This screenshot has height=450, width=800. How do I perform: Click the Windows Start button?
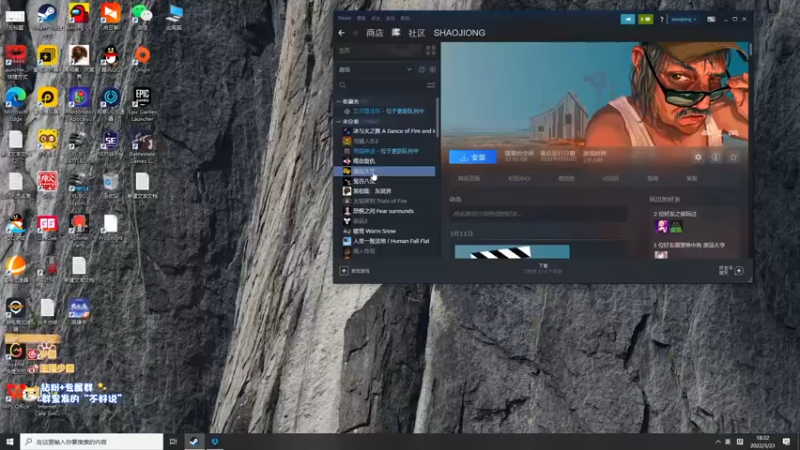point(9,442)
